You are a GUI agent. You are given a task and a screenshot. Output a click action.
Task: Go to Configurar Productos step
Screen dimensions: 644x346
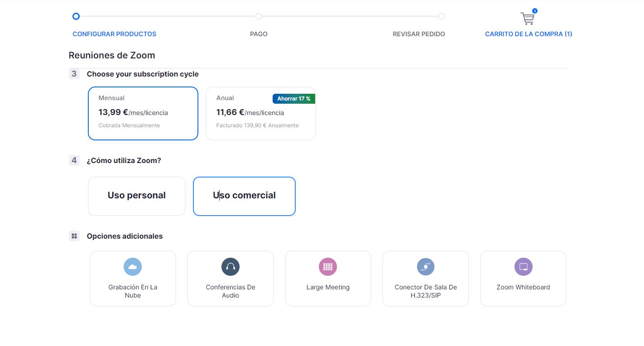click(x=114, y=34)
